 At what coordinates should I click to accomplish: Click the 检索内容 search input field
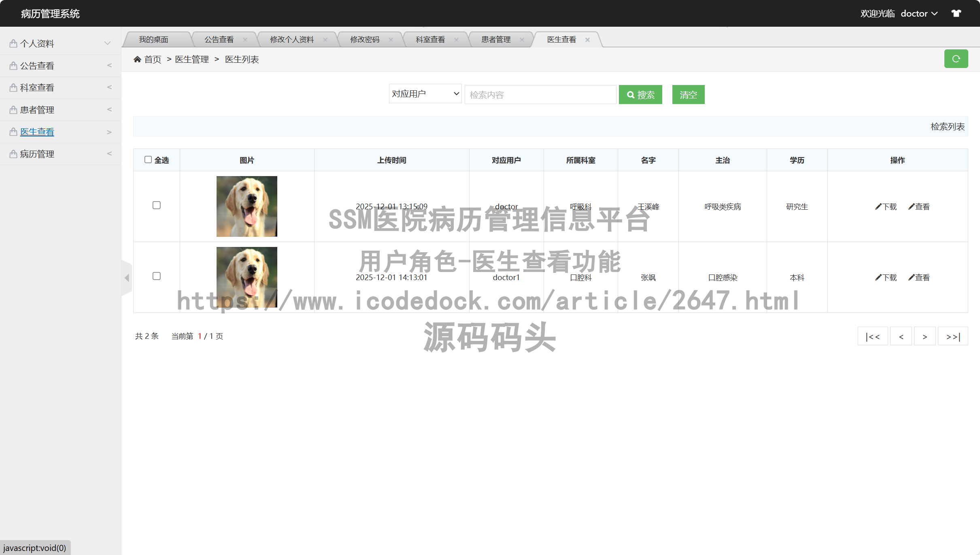click(x=540, y=95)
